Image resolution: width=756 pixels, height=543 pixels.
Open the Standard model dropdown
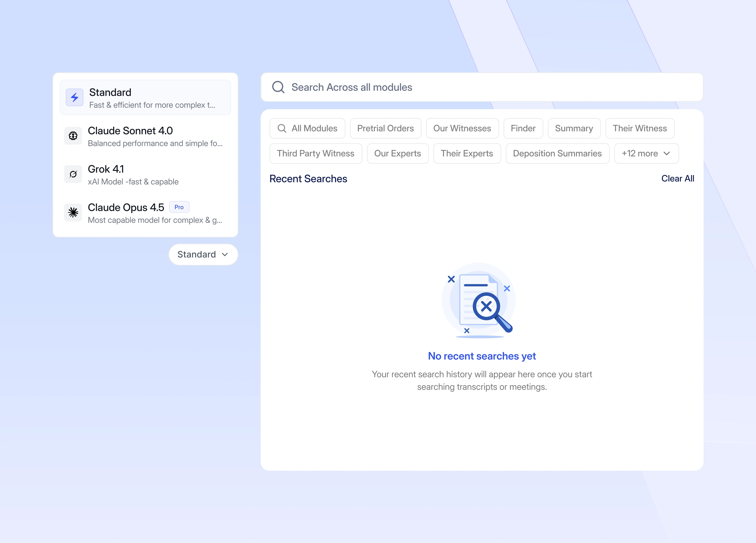click(x=203, y=255)
